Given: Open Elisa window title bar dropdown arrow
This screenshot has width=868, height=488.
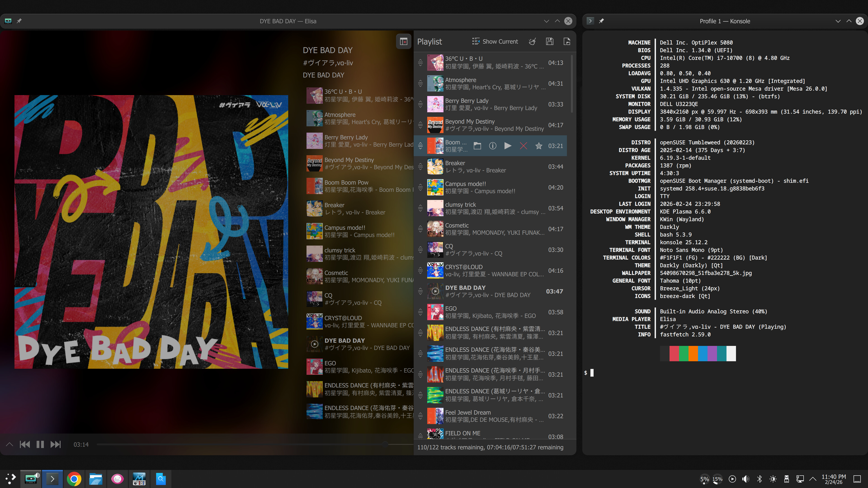Looking at the screenshot, I should pyautogui.click(x=546, y=21).
